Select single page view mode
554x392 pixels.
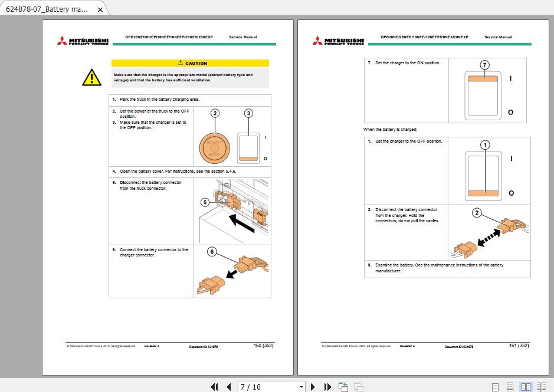coord(495,387)
